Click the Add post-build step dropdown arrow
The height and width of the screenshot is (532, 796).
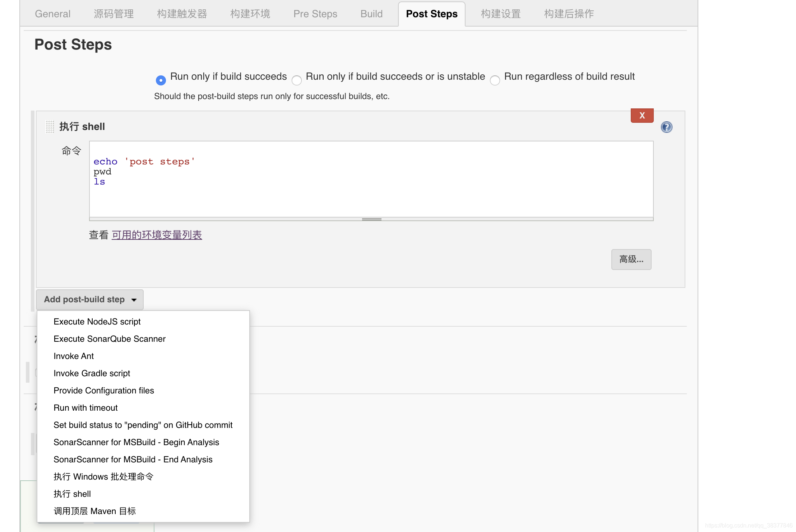(134, 299)
